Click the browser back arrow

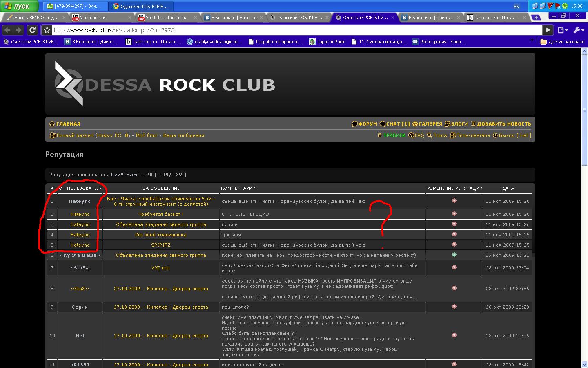pos(8,30)
